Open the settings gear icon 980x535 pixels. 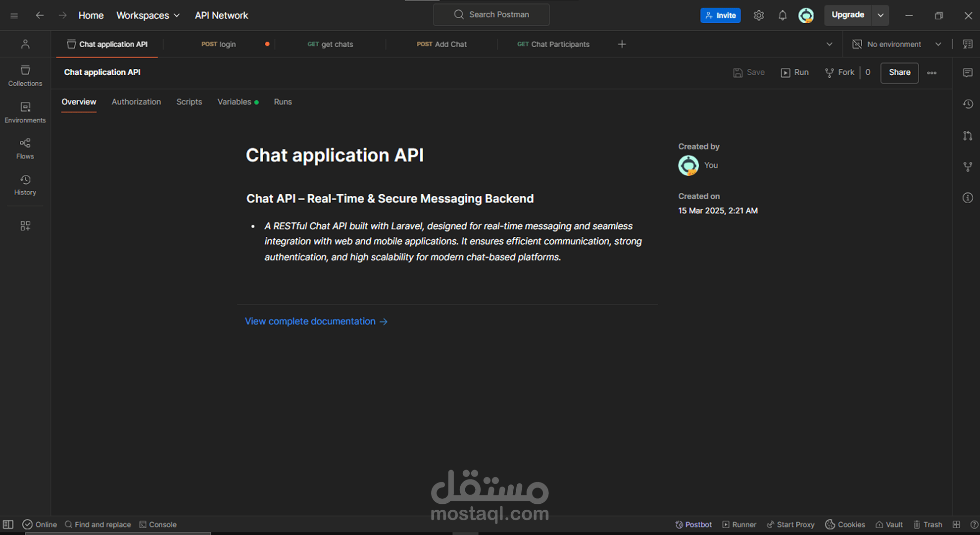coord(758,15)
